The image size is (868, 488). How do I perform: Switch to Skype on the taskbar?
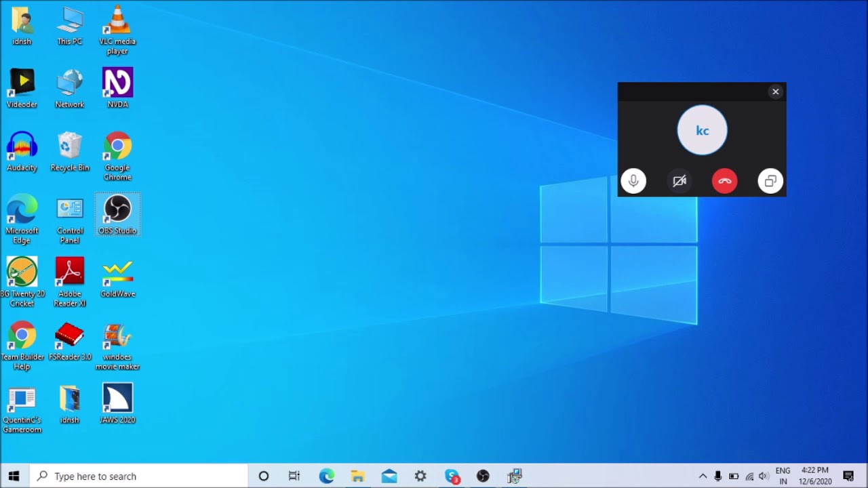click(x=452, y=476)
